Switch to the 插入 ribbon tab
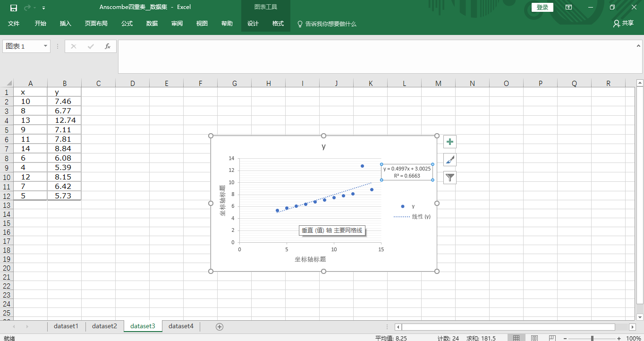Viewport: 644px width, 341px height. [66, 24]
